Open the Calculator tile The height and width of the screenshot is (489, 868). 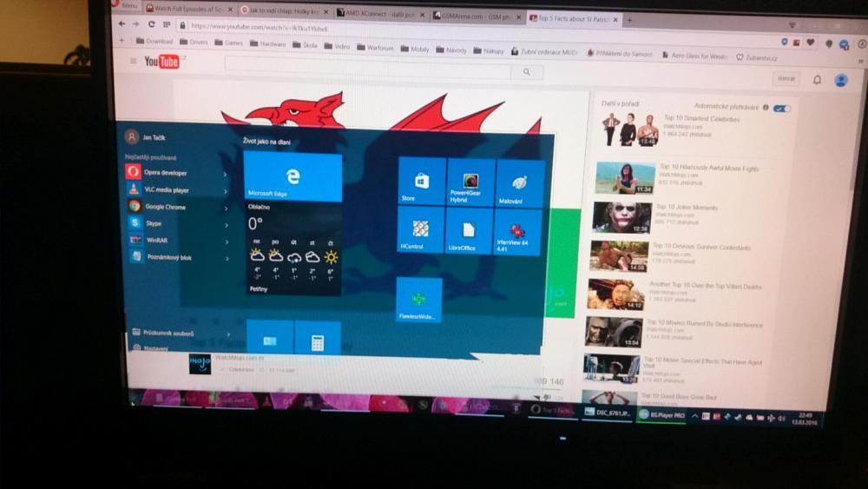[x=317, y=340]
